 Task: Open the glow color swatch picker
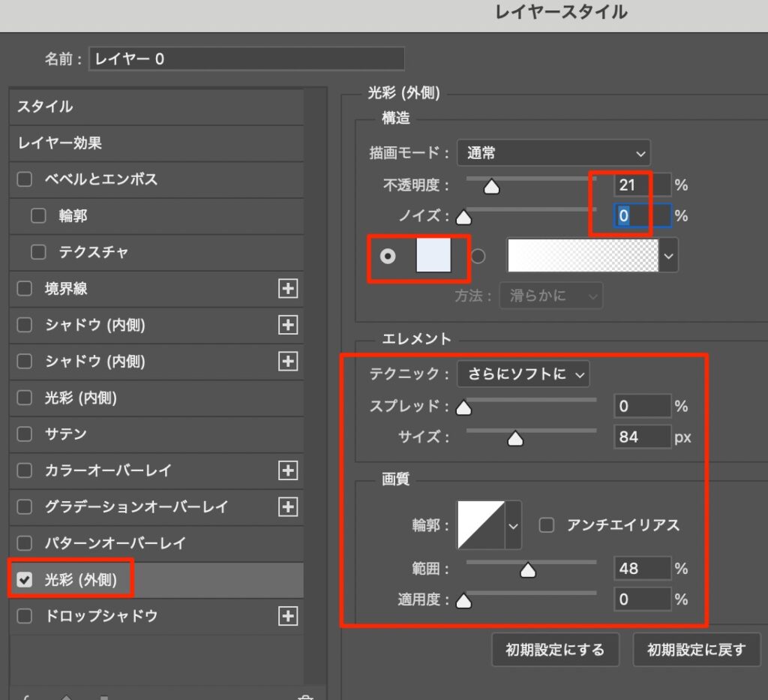point(433,256)
